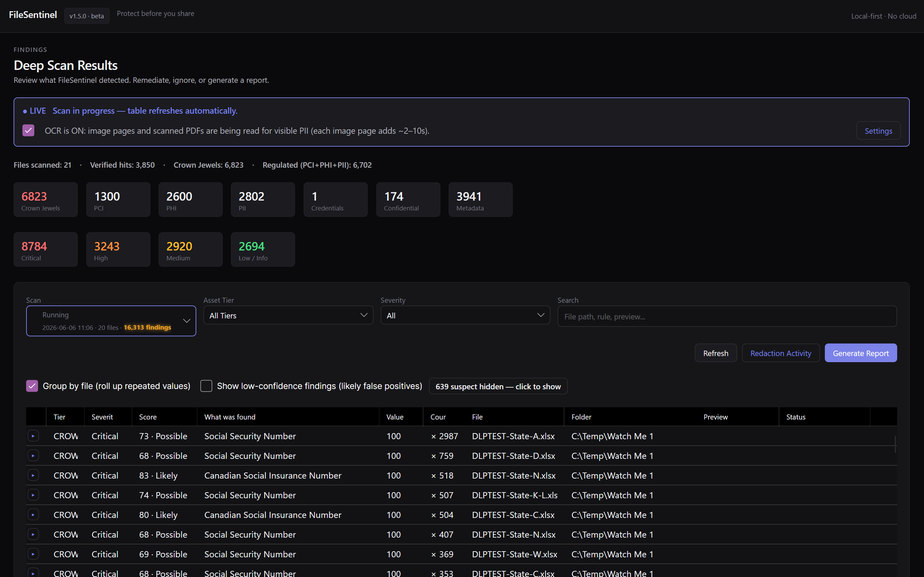Select the PII 2802 card
924x577 pixels.
point(263,200)
